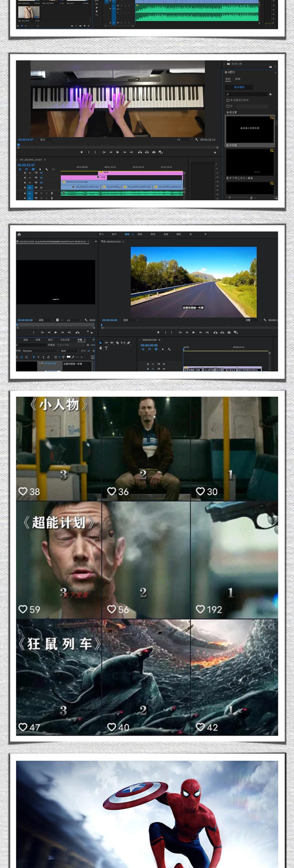
Task: Step forward one frame in piano monitor
Action: coord(125,152)
